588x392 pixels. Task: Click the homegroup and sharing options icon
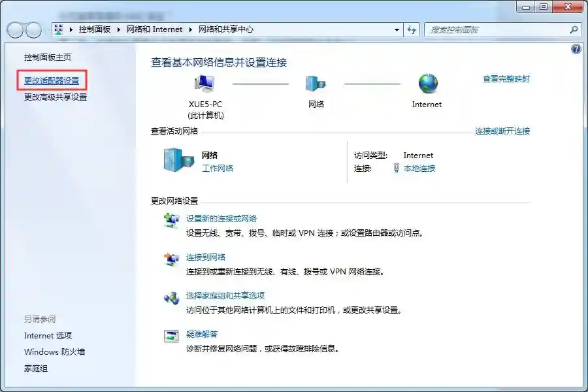(x=171, y=298)
